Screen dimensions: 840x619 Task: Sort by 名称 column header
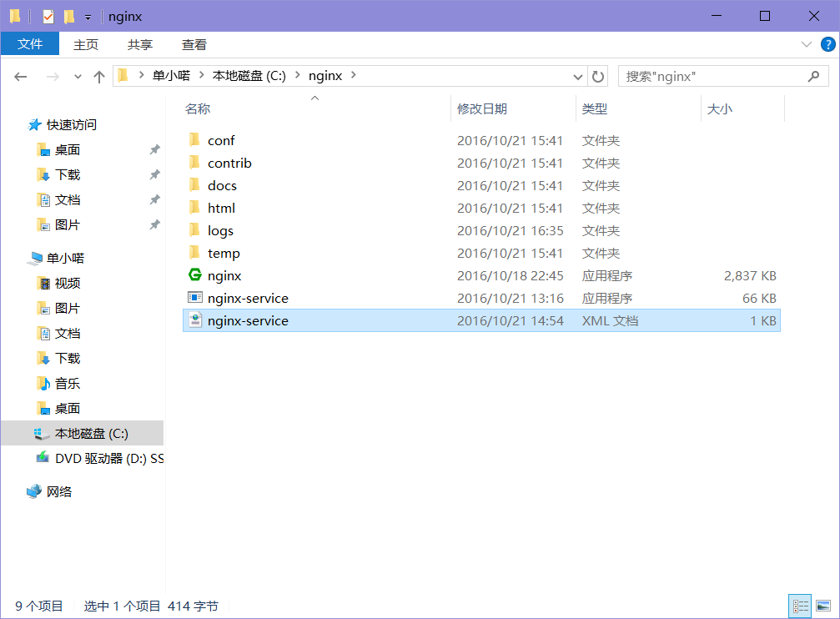click(x=198, y=108)
